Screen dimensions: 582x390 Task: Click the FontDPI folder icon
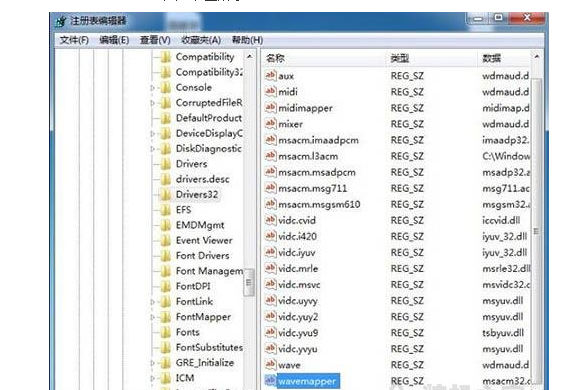click(x=166, y=286)
